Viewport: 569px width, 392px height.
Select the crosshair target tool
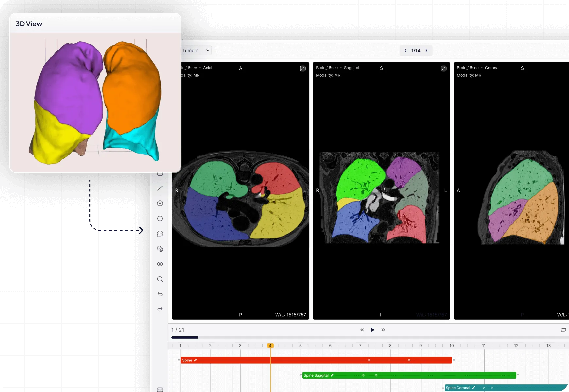[160, 219]
